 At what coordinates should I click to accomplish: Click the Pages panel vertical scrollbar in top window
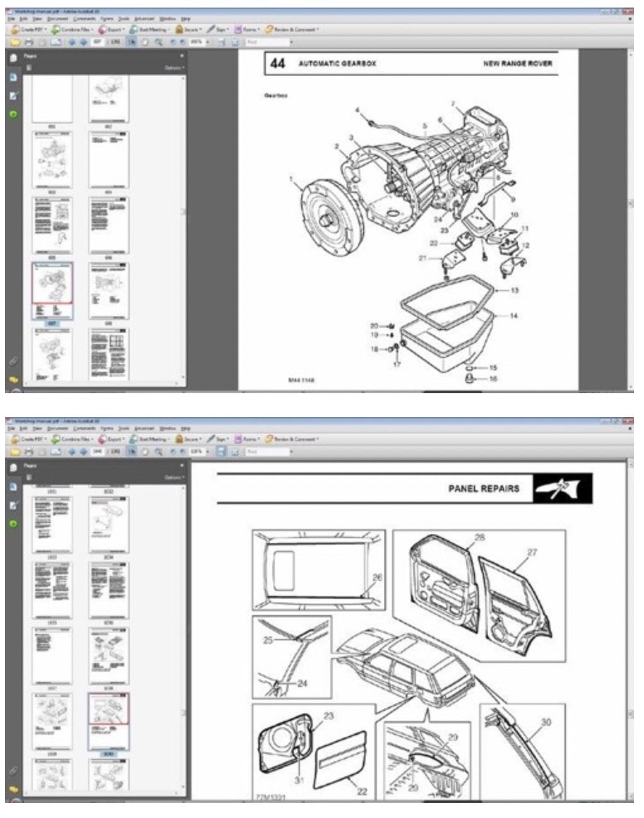pos(183,212)
